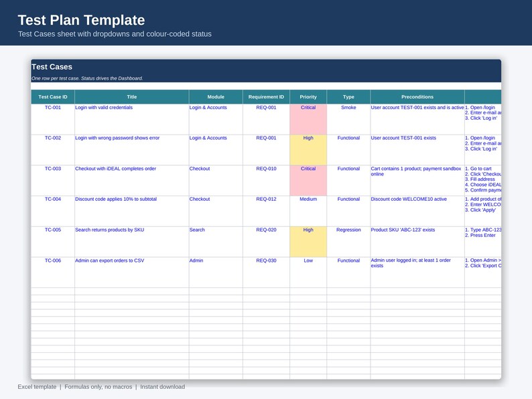Click 'Excel template' footer text
The image size is (532, 399).
click(x=37, y=387)
